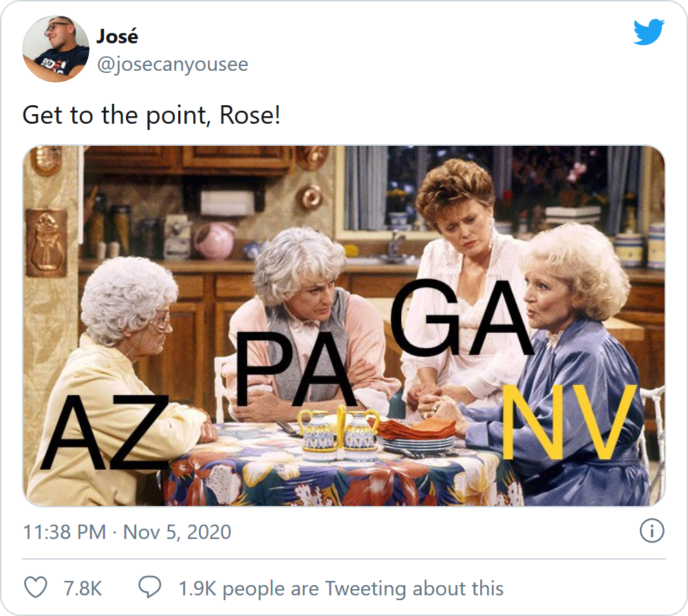This screenshot has height=616, width=688.
Task: Click the 11:38 PM time in the timestamp
Action: pos(65,532)
